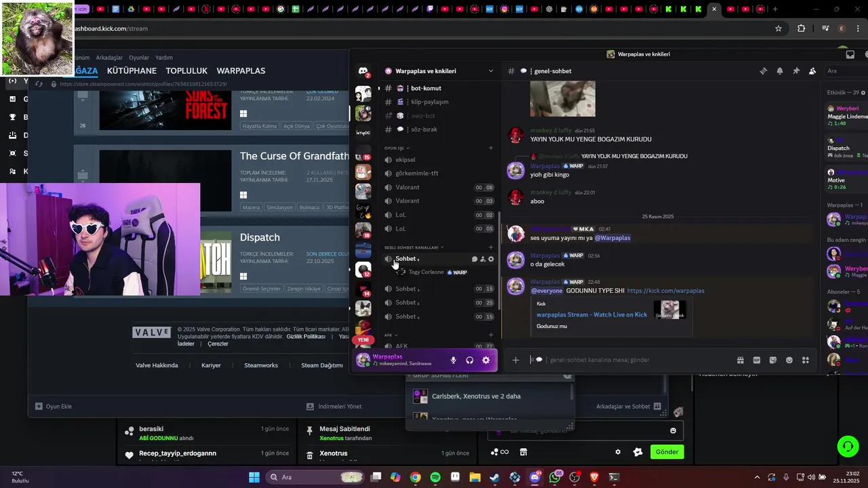Image resolution: width=868 pixels, height=488 pixels.
Task: Mute microphone in Discord user panel
Action: tap(453, 361)
